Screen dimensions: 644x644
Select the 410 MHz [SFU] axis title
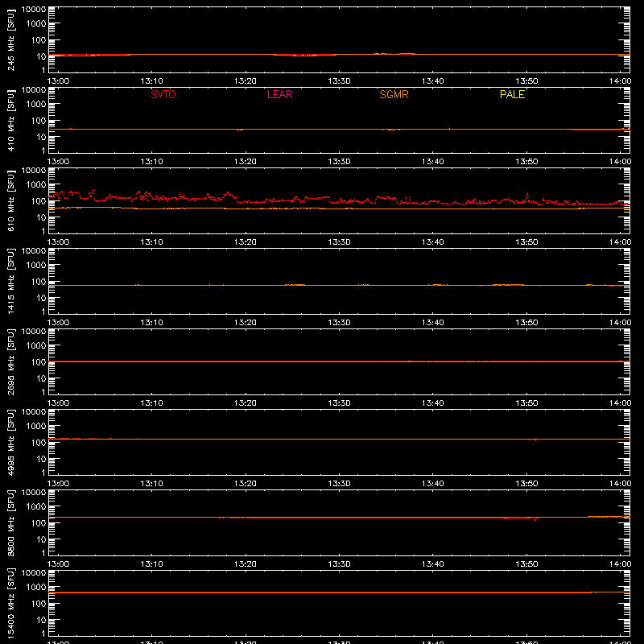coord(11,120)
